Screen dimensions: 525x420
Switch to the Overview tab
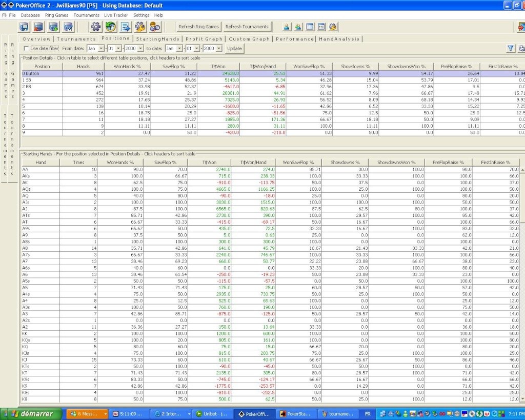(37, 39)
